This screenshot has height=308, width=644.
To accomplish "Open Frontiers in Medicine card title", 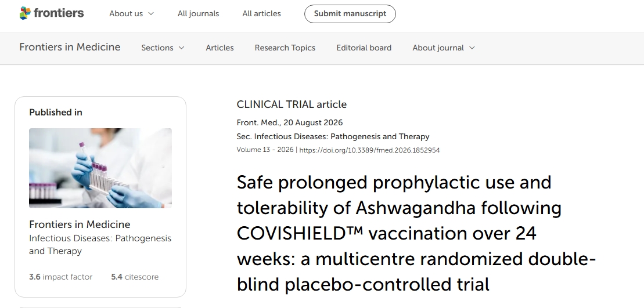I will pos(80,224).
